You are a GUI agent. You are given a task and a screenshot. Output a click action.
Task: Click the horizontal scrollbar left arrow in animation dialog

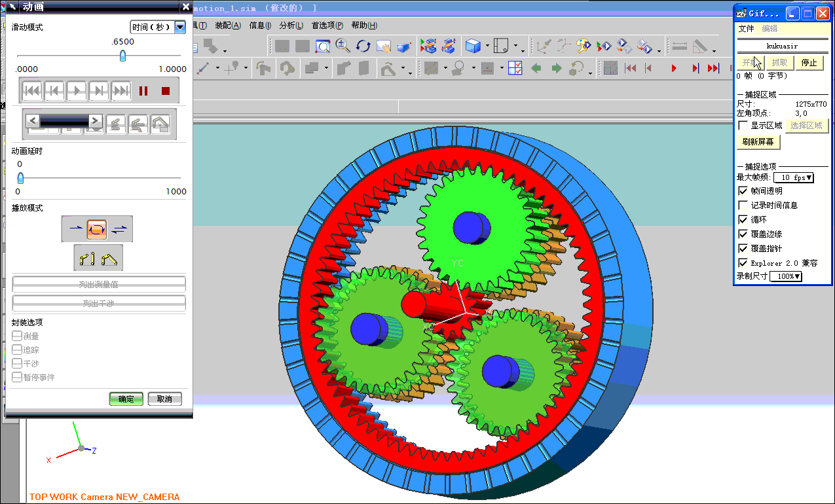[x=32, y=120]
